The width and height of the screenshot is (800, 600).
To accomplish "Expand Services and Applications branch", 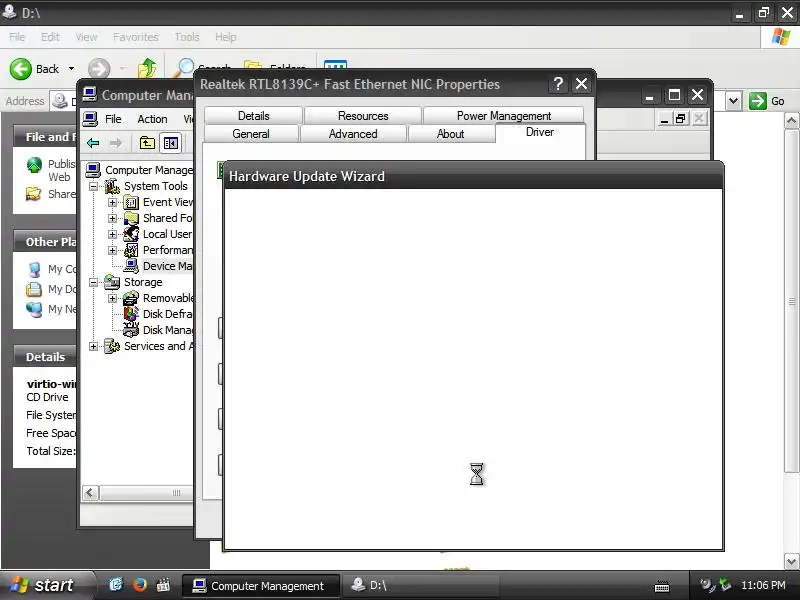I will click(x=93, y=346).
